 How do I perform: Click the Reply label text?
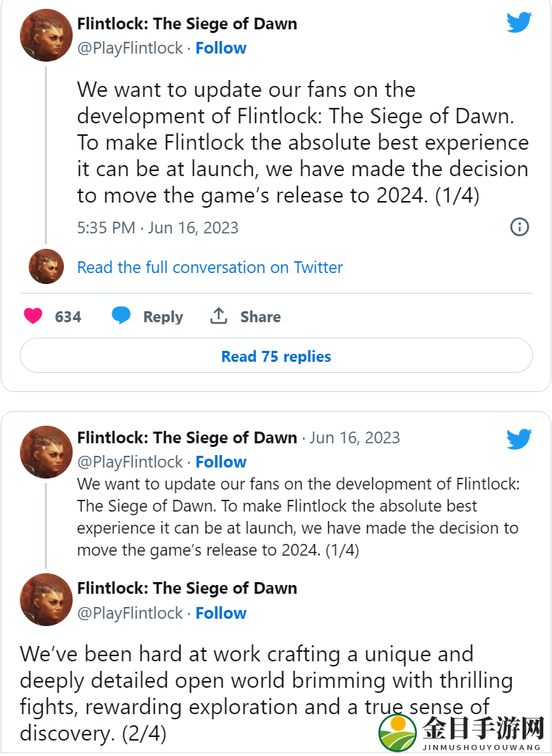click(x=163, y=317)
